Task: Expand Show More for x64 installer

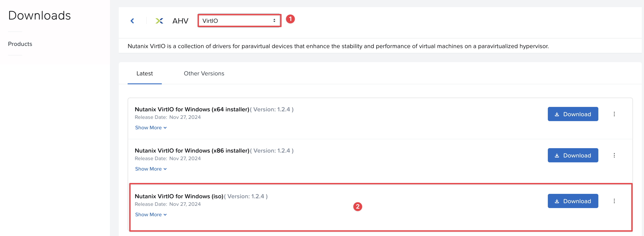Action: (151, 128)
